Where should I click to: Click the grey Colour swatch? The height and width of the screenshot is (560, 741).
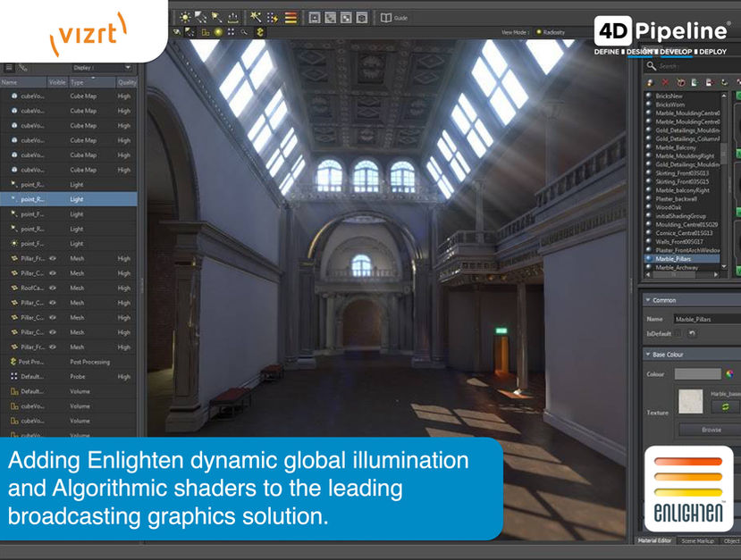(697, 374)
